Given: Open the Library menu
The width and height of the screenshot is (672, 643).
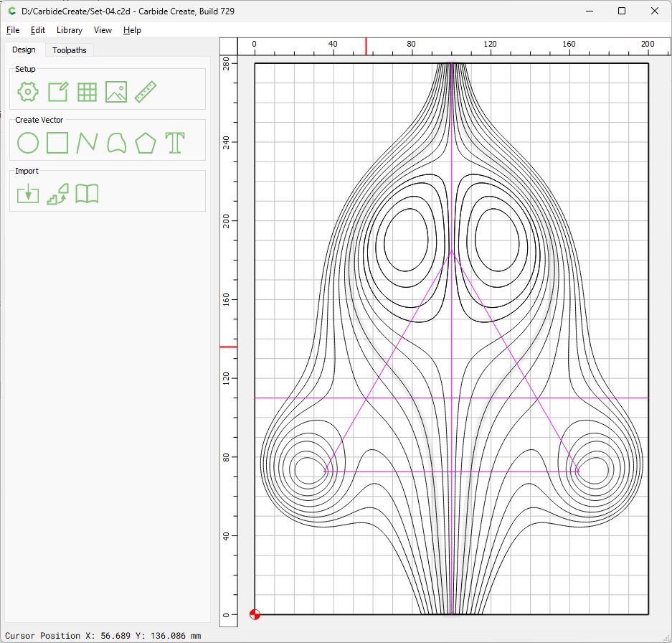Looking at the screenshot, I should point(69,30).
